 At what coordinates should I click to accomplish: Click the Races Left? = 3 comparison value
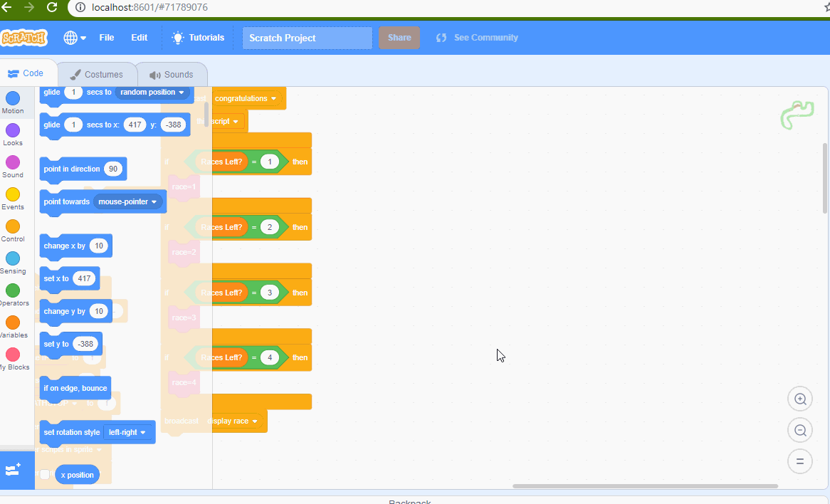point(270,293)
